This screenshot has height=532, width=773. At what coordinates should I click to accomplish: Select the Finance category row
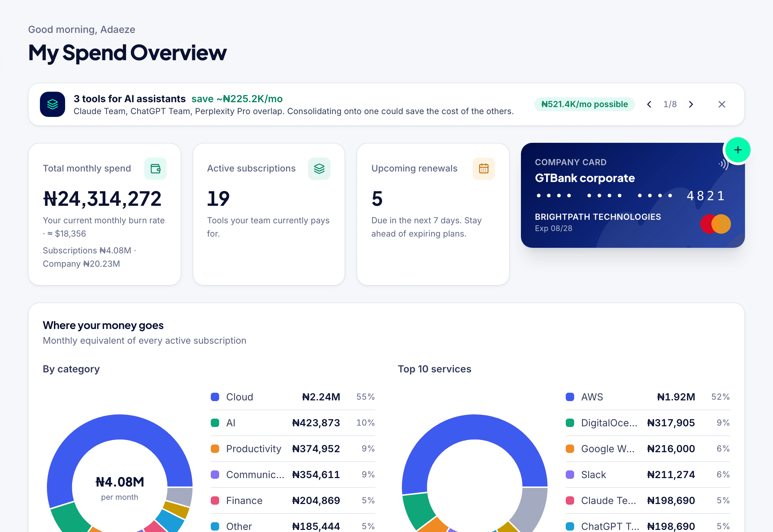coord(293,500)
